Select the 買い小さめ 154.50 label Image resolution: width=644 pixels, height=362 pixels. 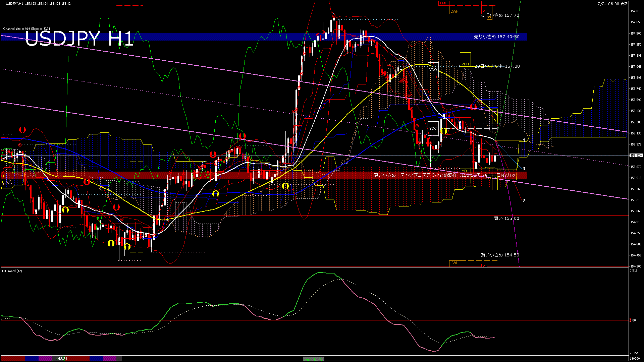[500, 255]
